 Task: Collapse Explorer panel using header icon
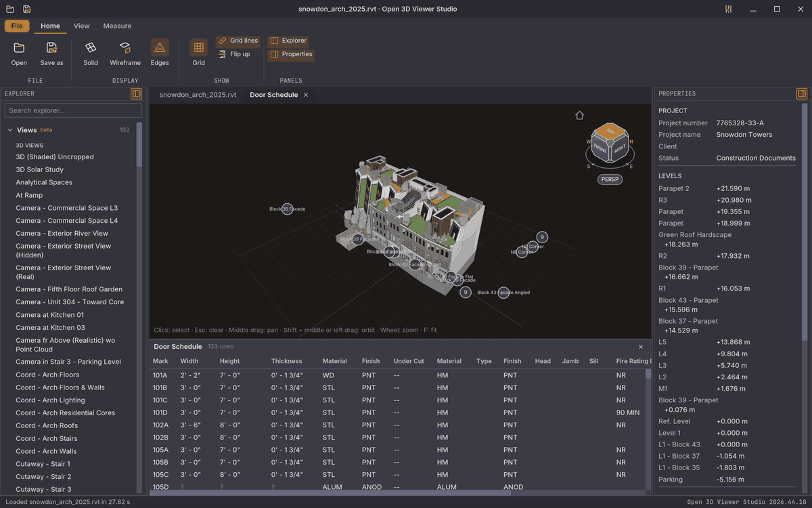click(136, 93)
